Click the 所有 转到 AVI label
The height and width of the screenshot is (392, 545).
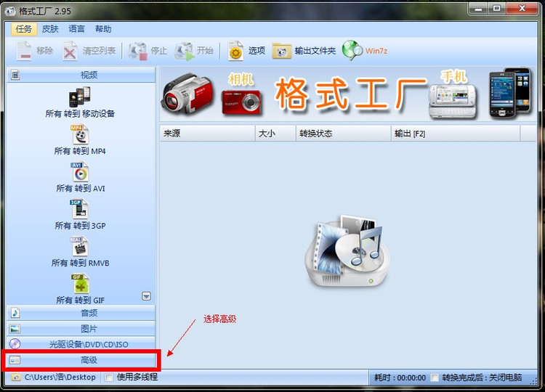tap(80, 188)
